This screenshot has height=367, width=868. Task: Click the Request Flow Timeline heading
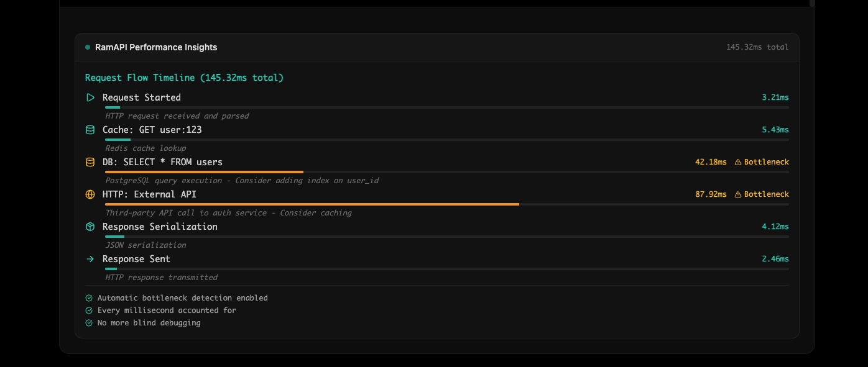click(184, 78)
